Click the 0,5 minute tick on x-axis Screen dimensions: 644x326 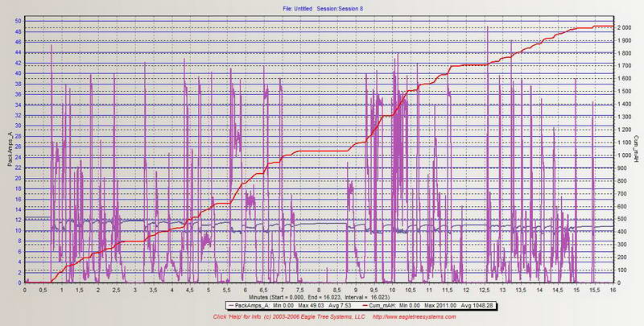pyautogui.click(x=44, y=289)
